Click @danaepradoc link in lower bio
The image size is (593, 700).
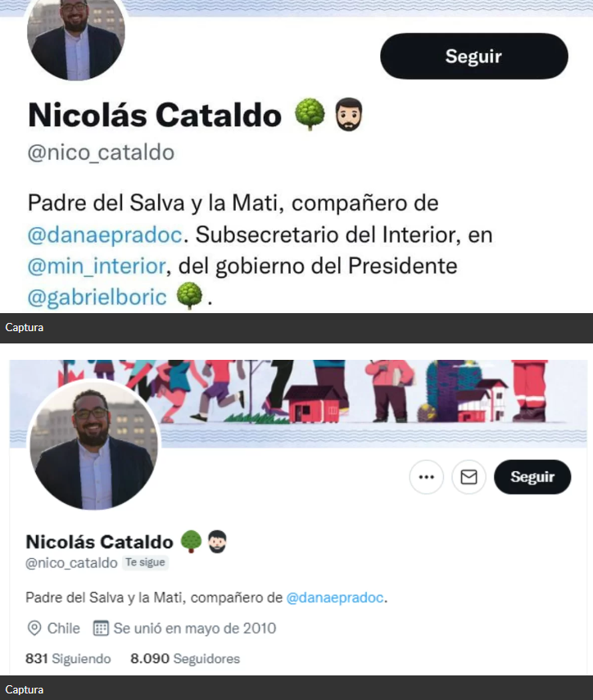[335, 598]
